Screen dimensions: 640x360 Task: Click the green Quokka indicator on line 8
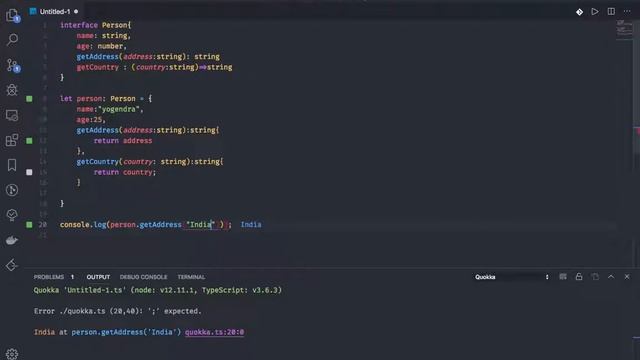[x=29, y=99]
